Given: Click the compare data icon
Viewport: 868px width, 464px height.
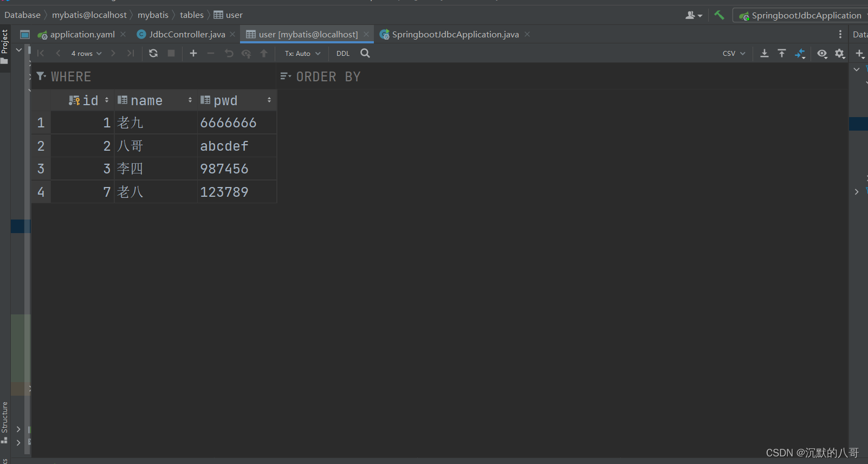Looking at the screenshot, I should [800, 54].
